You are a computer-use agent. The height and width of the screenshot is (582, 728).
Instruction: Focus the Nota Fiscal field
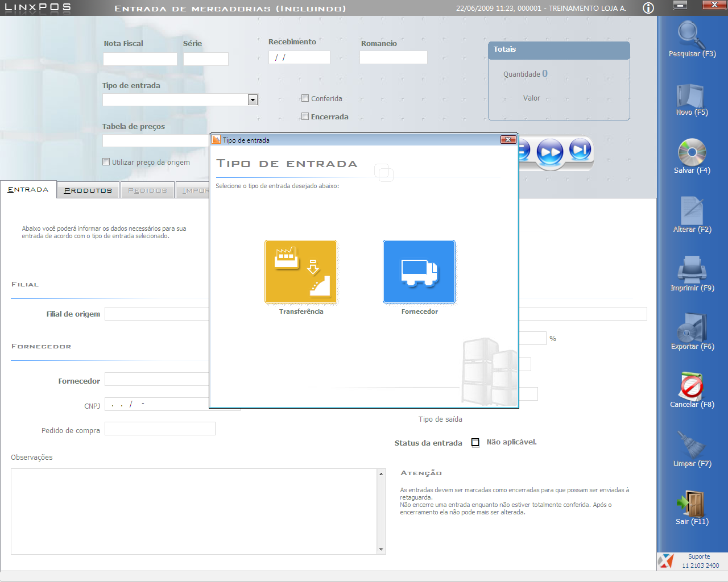(140, 59)
